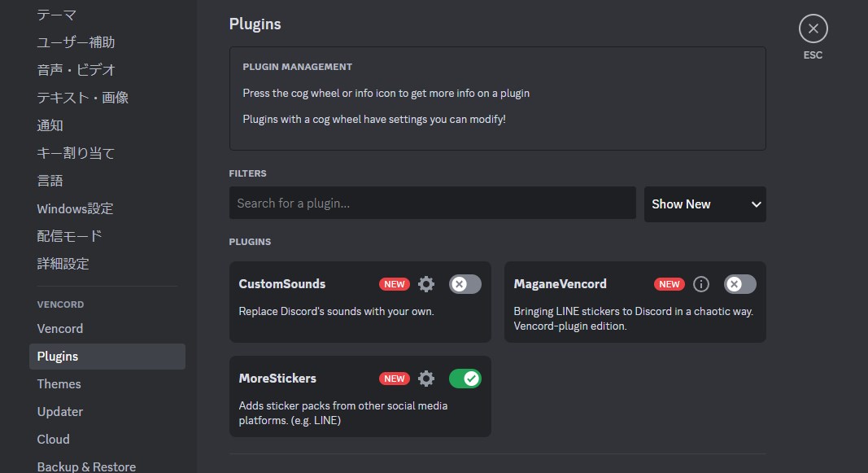Screen dimensions: 868x473
Task: Open キー割り当て keybinds settings
Action: coord(76,153)
